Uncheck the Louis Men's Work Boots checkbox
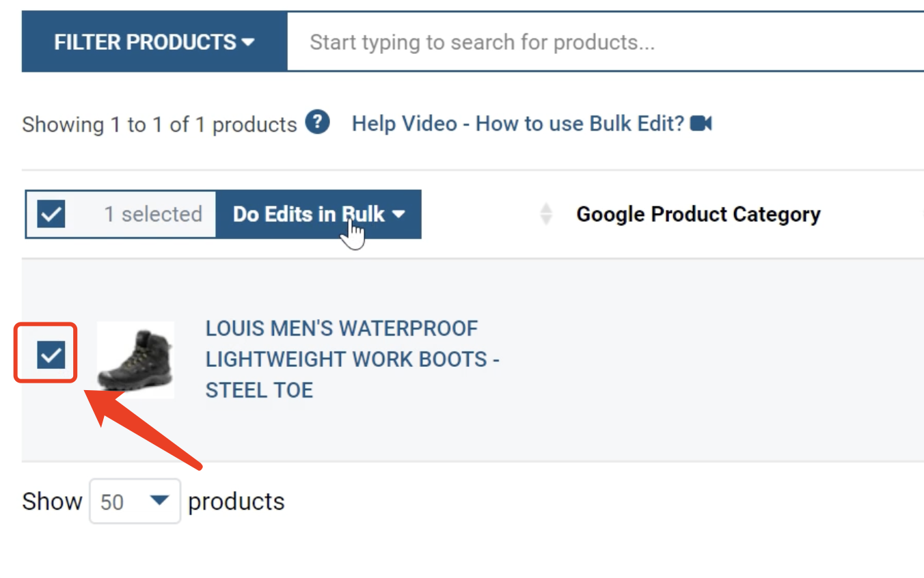Image resolution: width=924 pixels, height=578 pixels. [x=51, y=355]
